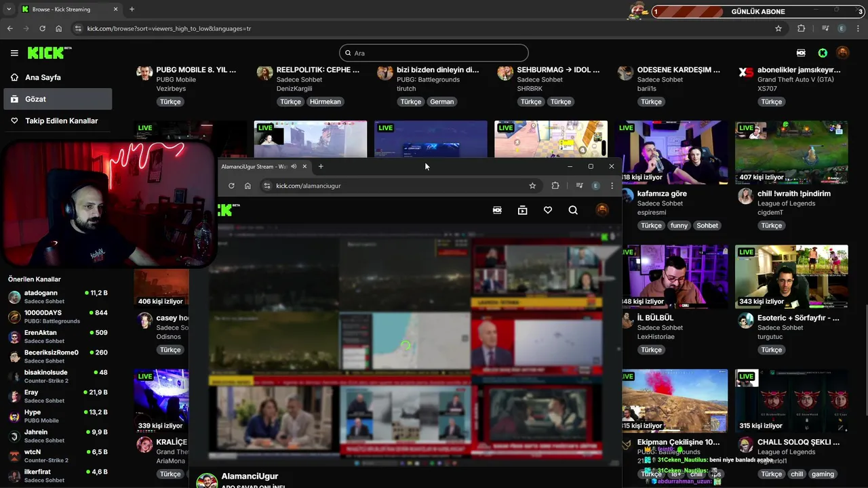Open the Jahrein recommended channel
868x488 pixels.
[x=58, y=436]
